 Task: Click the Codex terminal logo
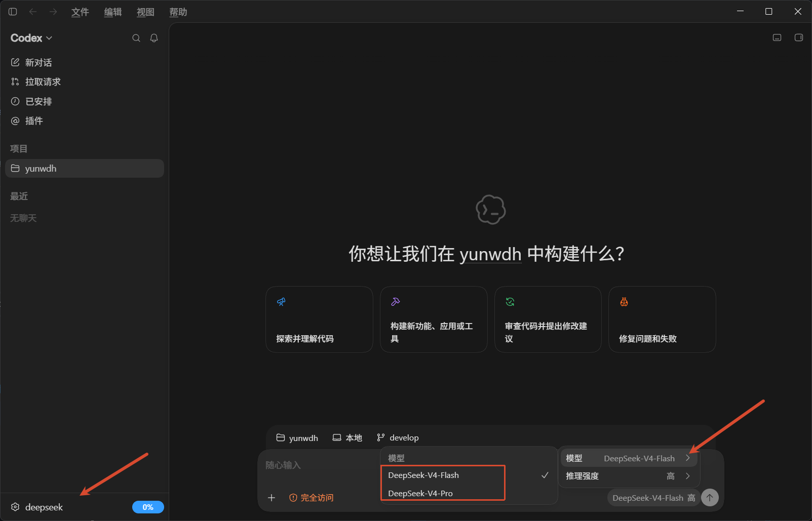tap(491, 210)
